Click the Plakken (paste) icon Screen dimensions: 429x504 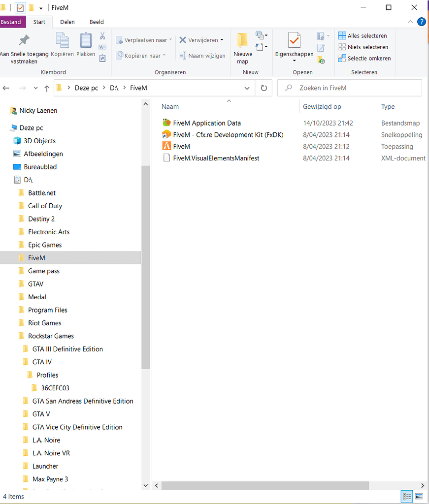85,41
